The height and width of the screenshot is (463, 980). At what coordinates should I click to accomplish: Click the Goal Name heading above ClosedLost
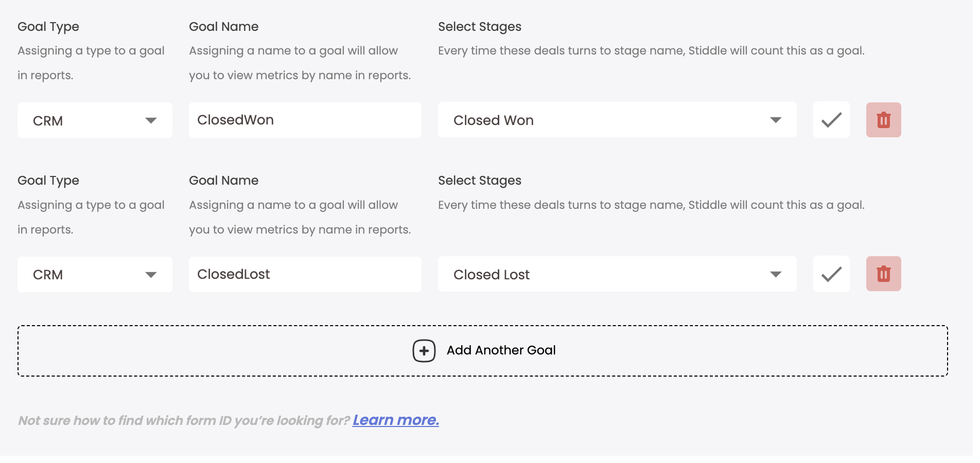click(223, 181)
